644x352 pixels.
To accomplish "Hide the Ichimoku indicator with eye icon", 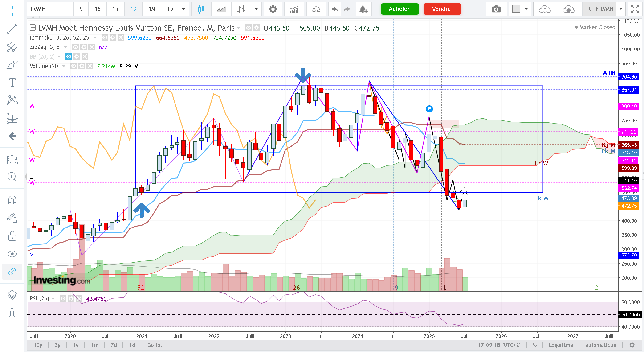I will (x=105, y=38).
